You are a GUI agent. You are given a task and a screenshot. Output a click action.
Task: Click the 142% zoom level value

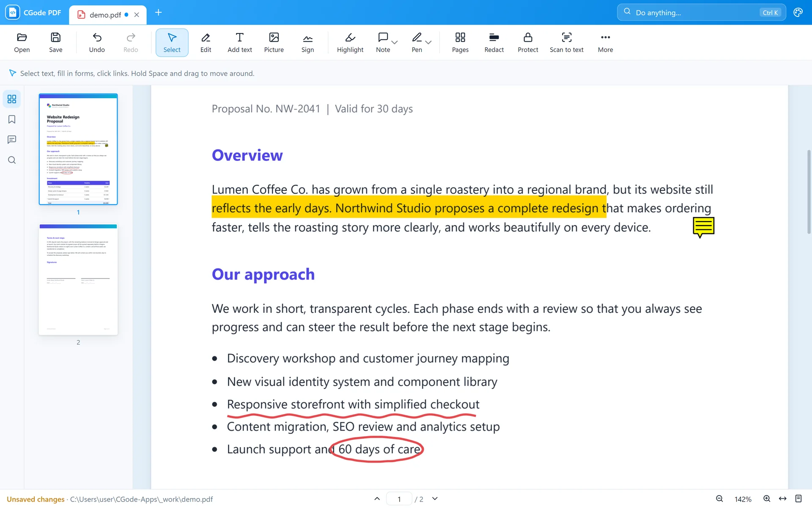tap(743, 499)
